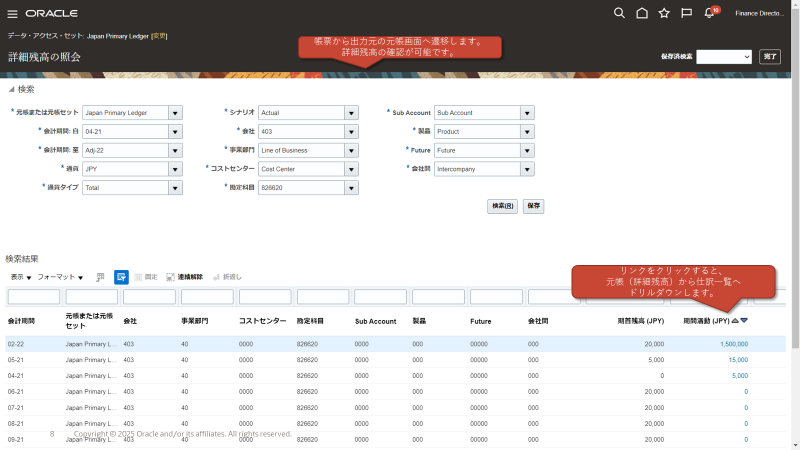Open the Finance Director user menu
The height and width of the screenshot is (450, 800).
[759, 13]
